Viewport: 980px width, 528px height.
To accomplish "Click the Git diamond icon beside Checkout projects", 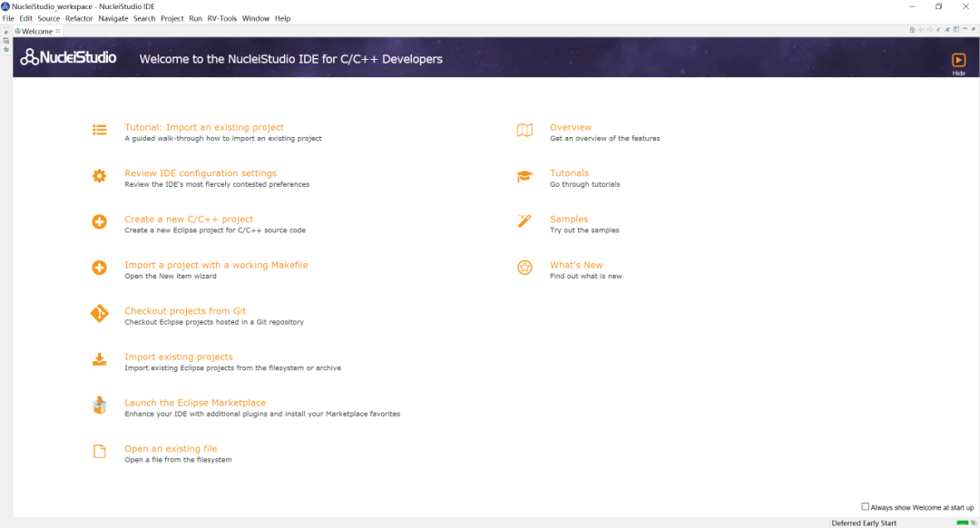I will (100, 313).
